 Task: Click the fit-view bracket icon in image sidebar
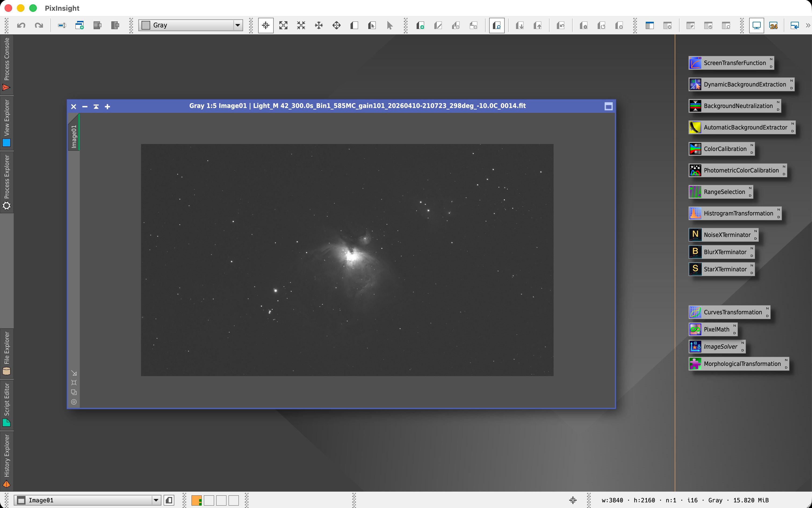click(x=74, y=383)
